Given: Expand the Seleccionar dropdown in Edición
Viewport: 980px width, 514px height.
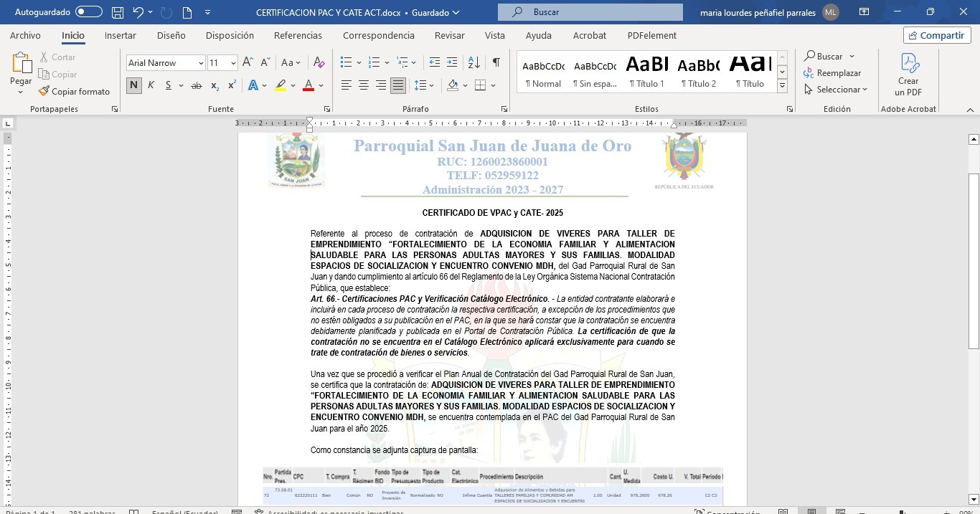Looking at the screenshot, I should click(837, 90).
